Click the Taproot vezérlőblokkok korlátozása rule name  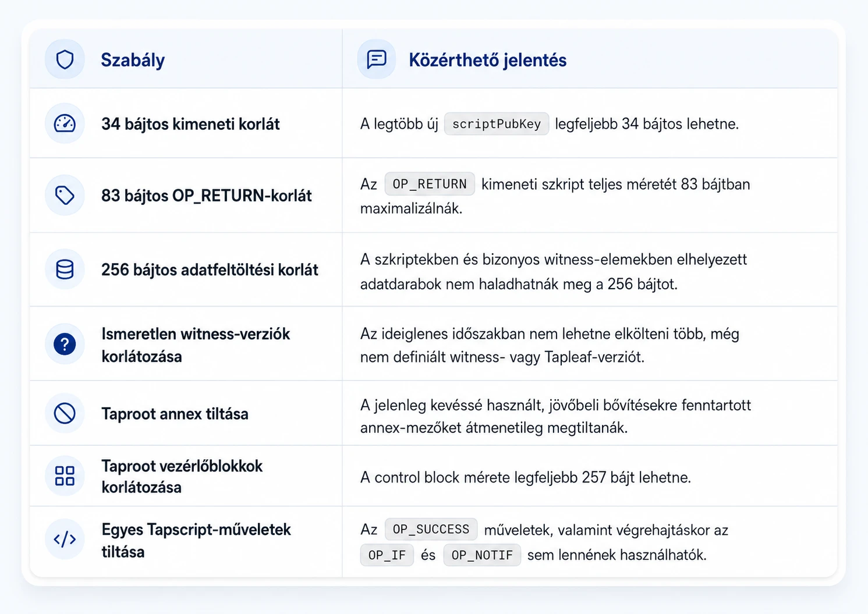point(182,477)
